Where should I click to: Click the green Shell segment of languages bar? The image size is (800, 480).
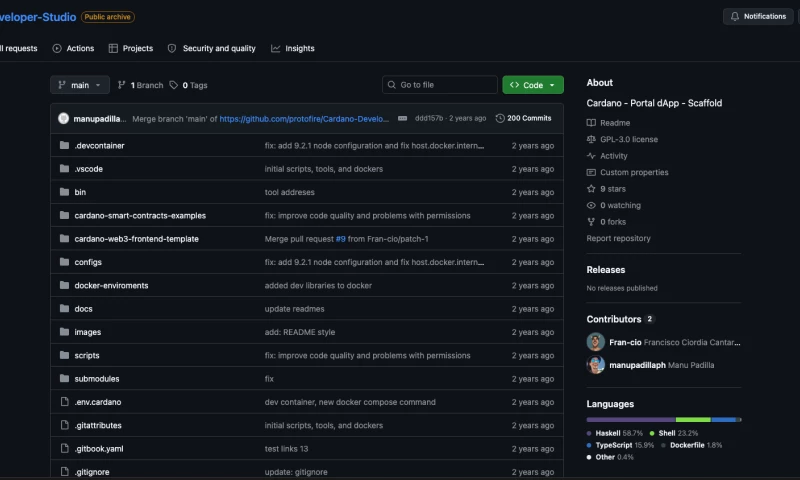tap(693, 420)
